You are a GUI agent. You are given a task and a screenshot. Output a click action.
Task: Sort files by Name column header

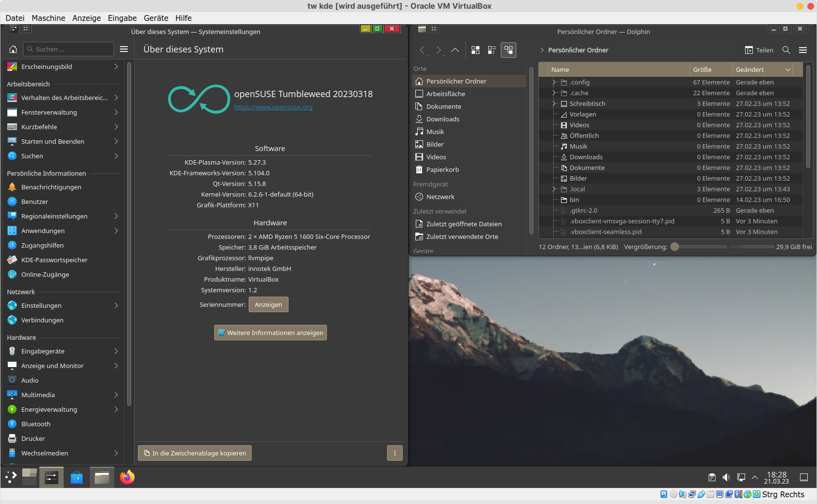pyautogui.click(x=619, y=69)
